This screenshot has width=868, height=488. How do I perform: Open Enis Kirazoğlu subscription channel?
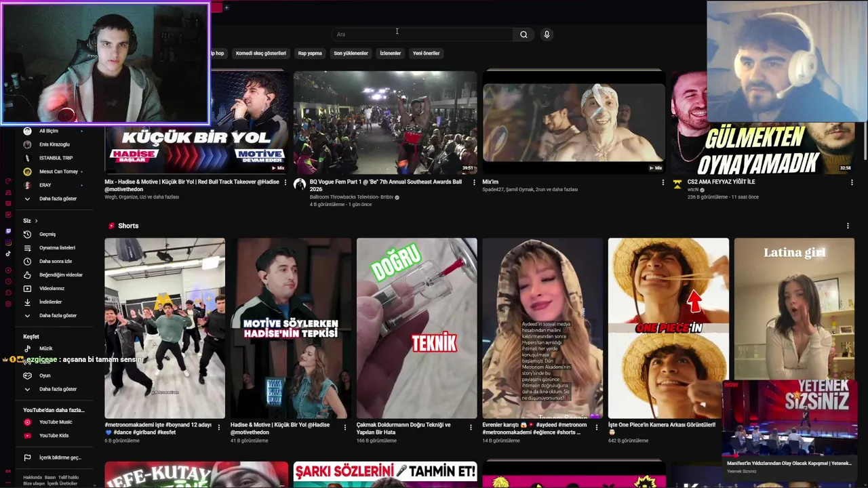tap(54, 144)
